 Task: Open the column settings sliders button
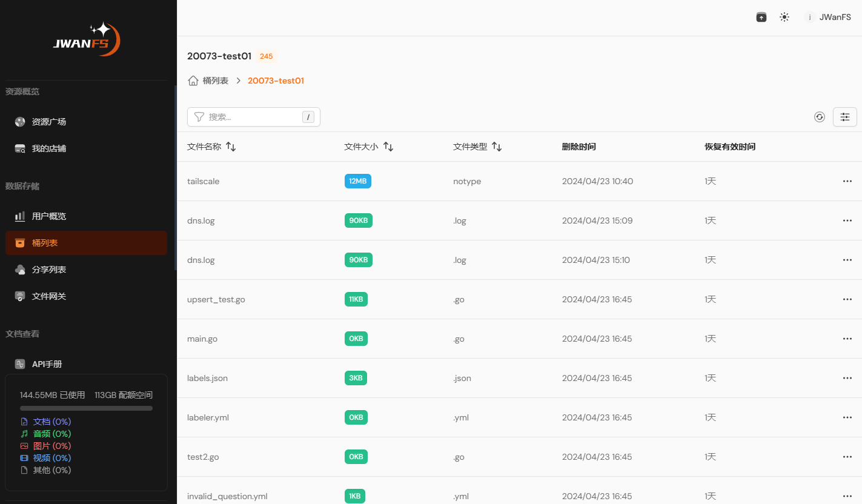click(x=845, y=117)
